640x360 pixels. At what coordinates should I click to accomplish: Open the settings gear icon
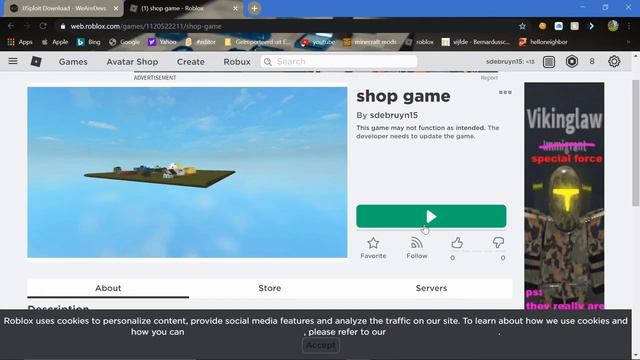tap(614, 62)
